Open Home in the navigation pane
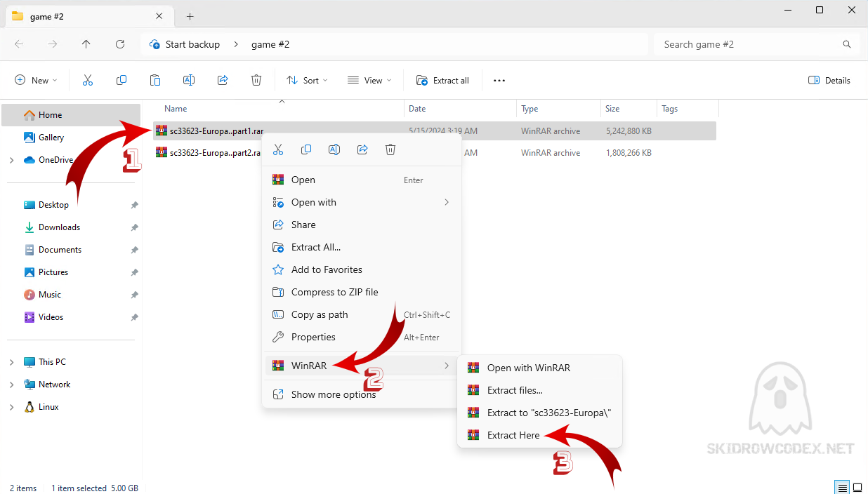 coord(71,115)
